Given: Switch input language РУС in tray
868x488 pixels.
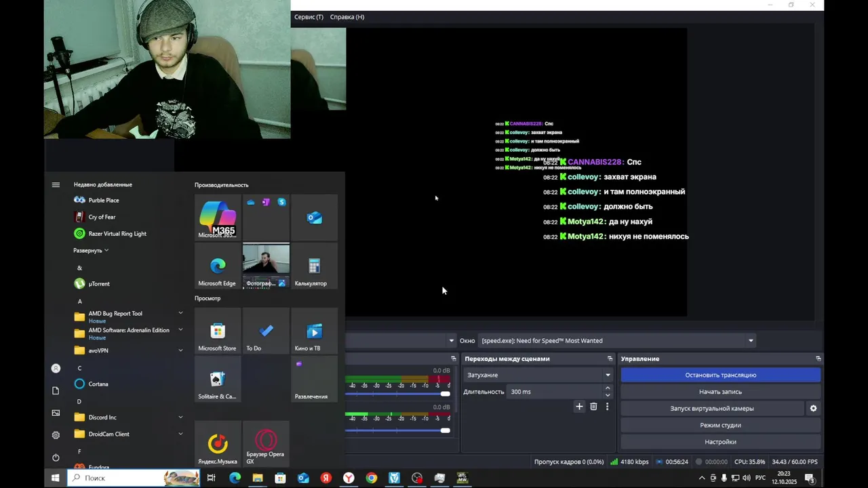Looking at the screenshot, I should [760, 478].
